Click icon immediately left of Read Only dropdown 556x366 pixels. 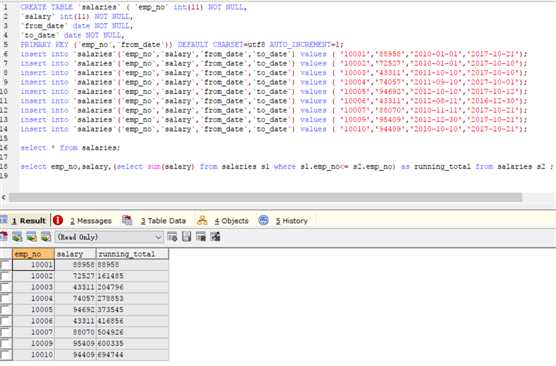coord(46,237)
